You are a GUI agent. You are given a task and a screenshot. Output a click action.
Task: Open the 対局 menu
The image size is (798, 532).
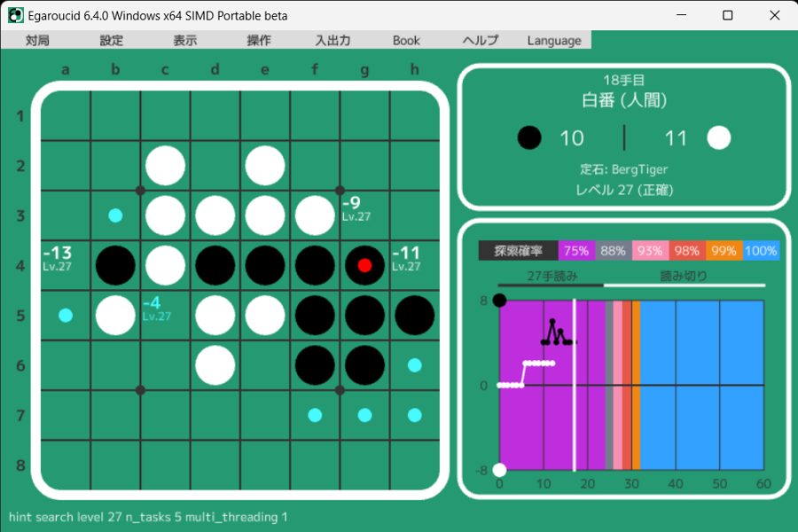tap(37, 40)
